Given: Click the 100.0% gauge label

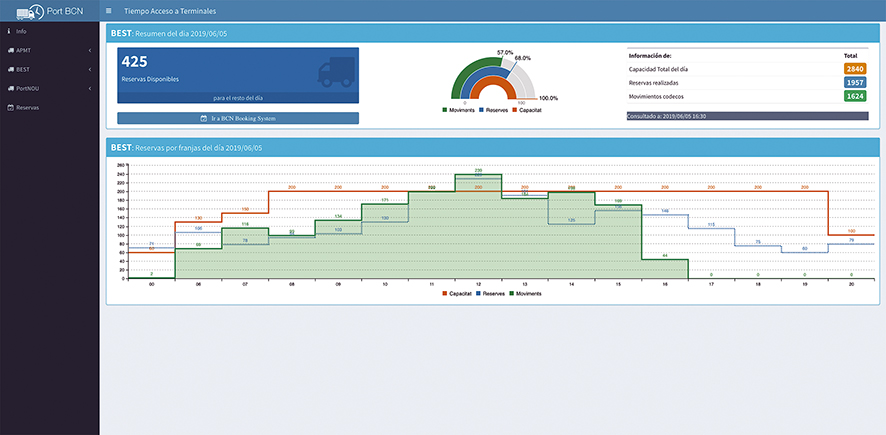Looking at the screenshot, I should click(548, 98).
